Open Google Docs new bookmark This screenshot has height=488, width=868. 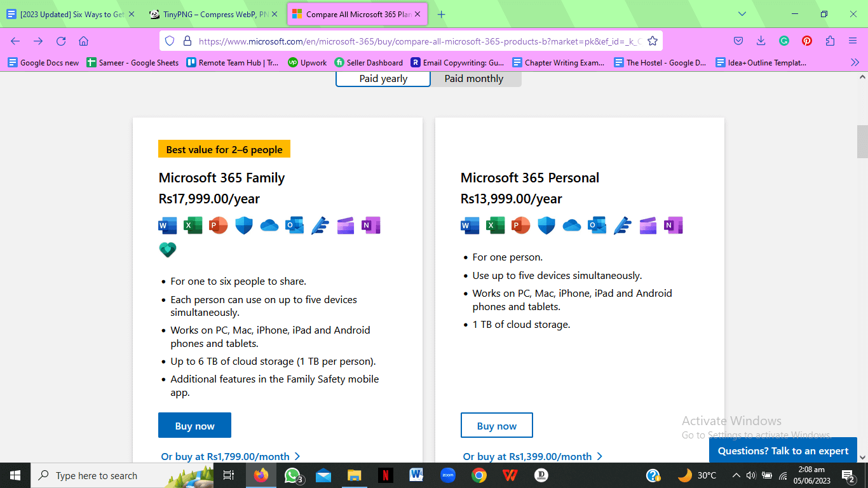point(43,62)
